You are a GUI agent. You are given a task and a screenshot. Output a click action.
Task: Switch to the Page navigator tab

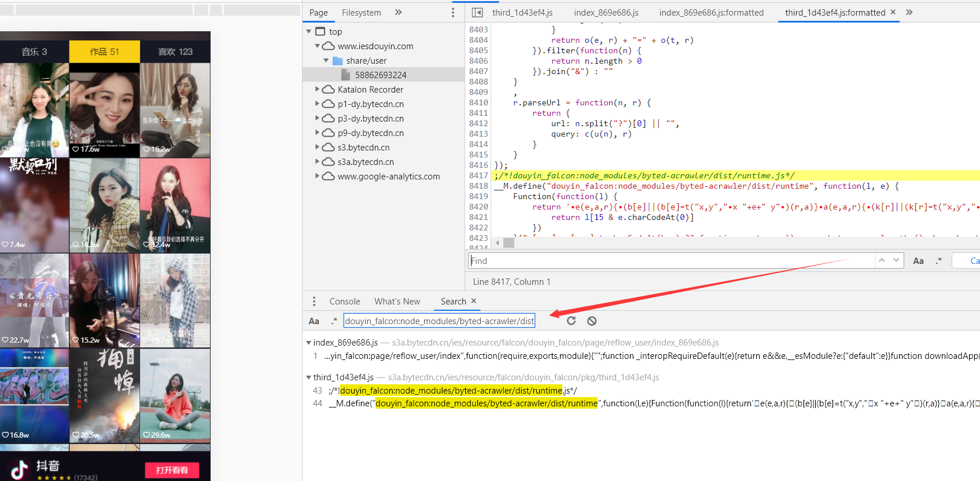tap(318, 12)
